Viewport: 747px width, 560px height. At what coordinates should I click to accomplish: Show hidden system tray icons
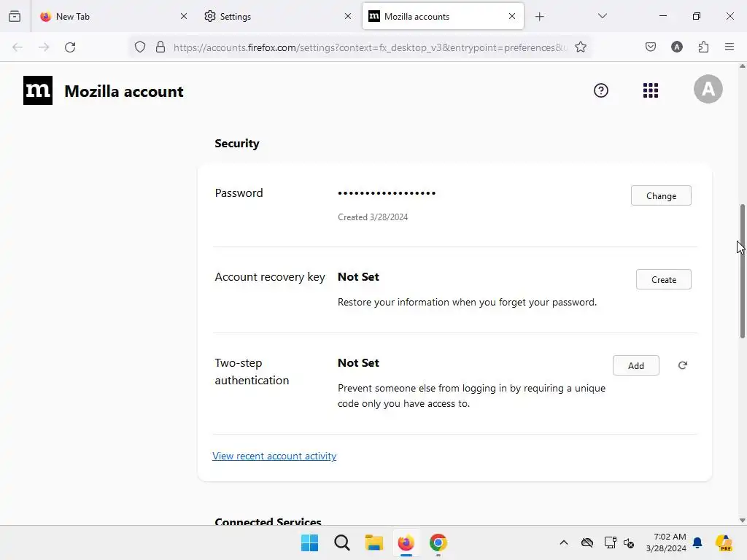pyautogui.click(x=564, y=542)
